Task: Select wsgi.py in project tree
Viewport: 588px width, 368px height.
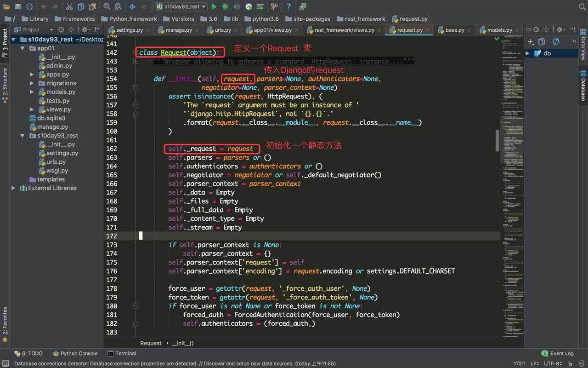Action: pyautogui.click(x=53, y=171)
